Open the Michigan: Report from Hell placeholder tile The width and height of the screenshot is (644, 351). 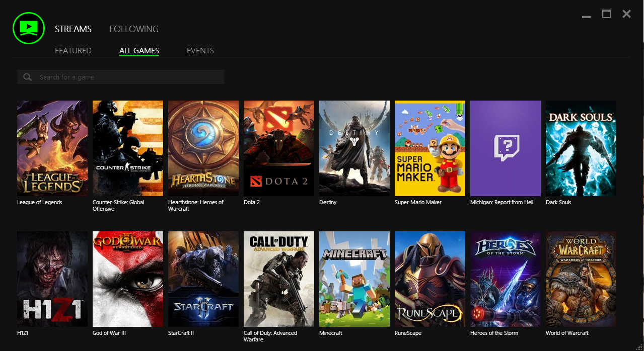click(x=505, y=148)
